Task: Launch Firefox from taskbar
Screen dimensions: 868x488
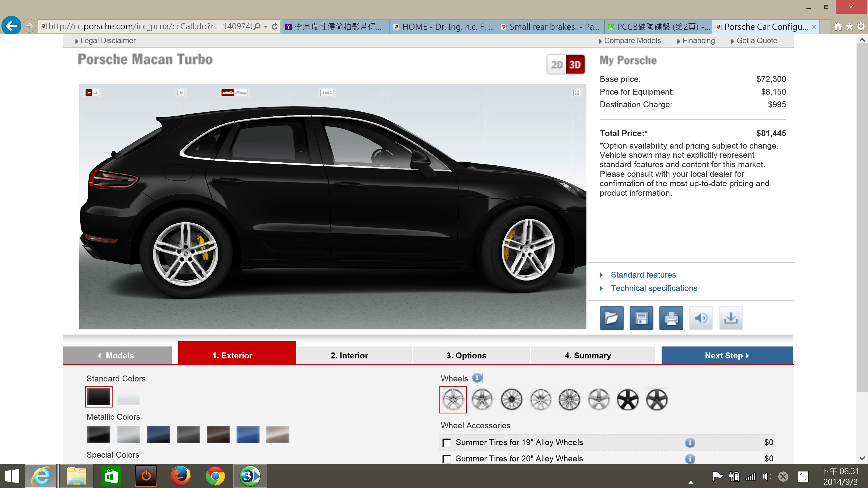Action: pos(180,476)
